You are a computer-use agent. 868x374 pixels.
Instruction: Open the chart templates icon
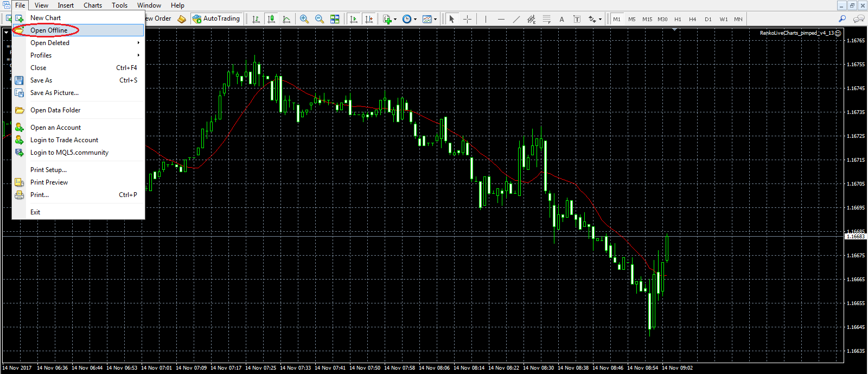pos(427,19)
